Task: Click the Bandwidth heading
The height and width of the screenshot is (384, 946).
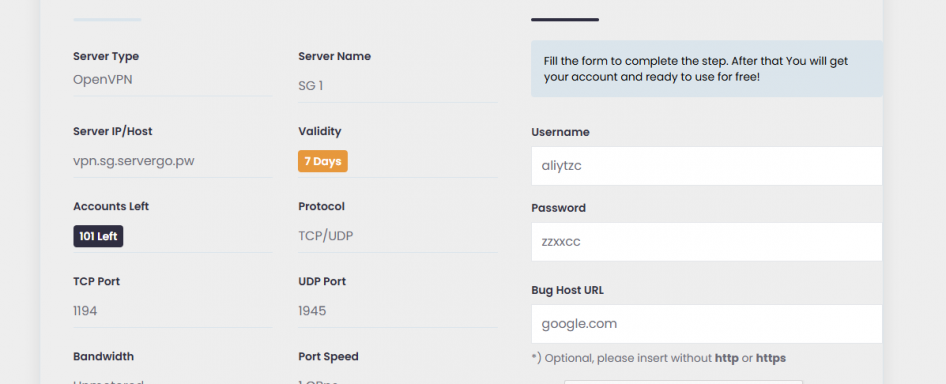Action: (104, 356)
